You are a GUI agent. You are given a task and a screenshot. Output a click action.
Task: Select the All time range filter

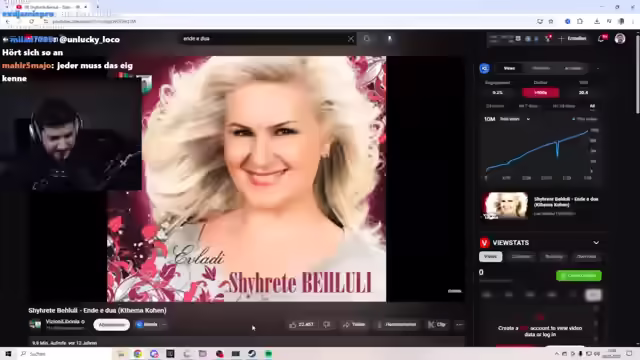[x=592, y=106]
